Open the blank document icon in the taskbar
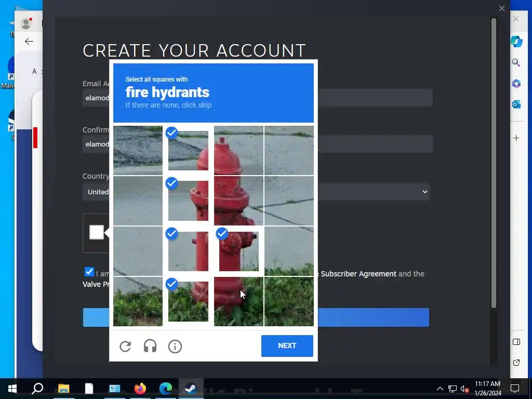Image resolution: width=532 pixels, height=399 pixels. [x=89, y=389]
